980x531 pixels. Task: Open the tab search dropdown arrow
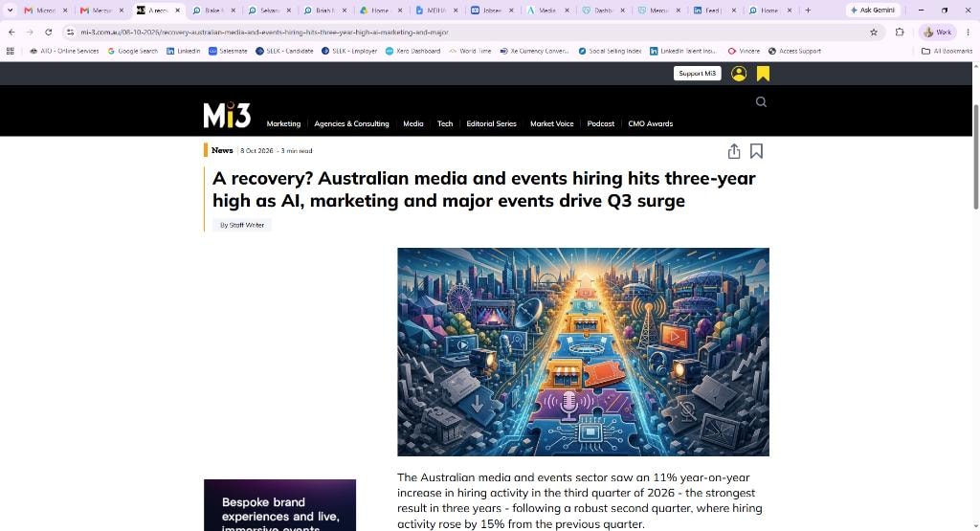[10, 10]
